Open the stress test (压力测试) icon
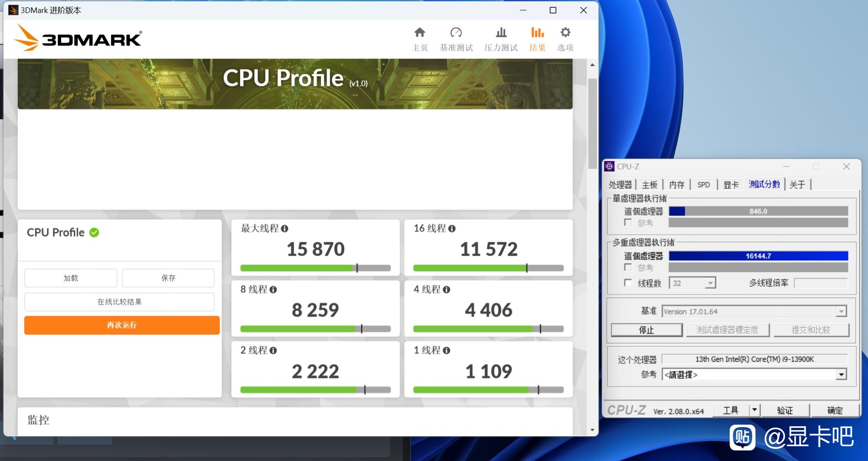 [501, 33]
